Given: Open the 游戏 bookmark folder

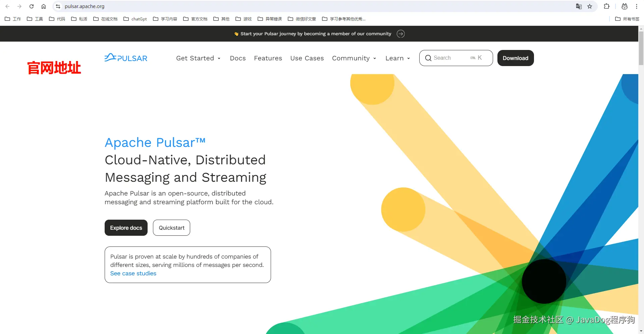Looking at the screenshot, I should point(244,19).
